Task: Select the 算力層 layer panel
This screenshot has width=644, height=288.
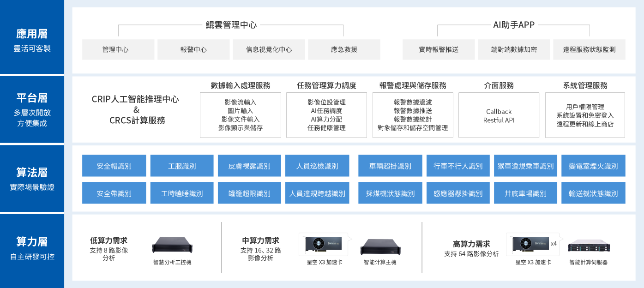Action: pos(32,251)
